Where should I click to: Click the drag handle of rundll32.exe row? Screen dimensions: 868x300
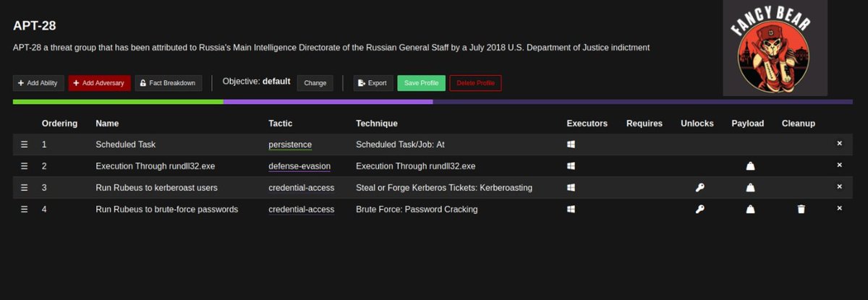click(24, 166)
